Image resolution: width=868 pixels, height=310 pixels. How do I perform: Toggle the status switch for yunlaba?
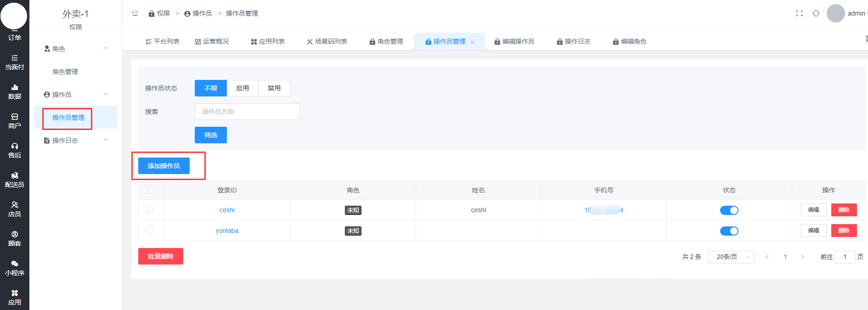click(729, 231)
